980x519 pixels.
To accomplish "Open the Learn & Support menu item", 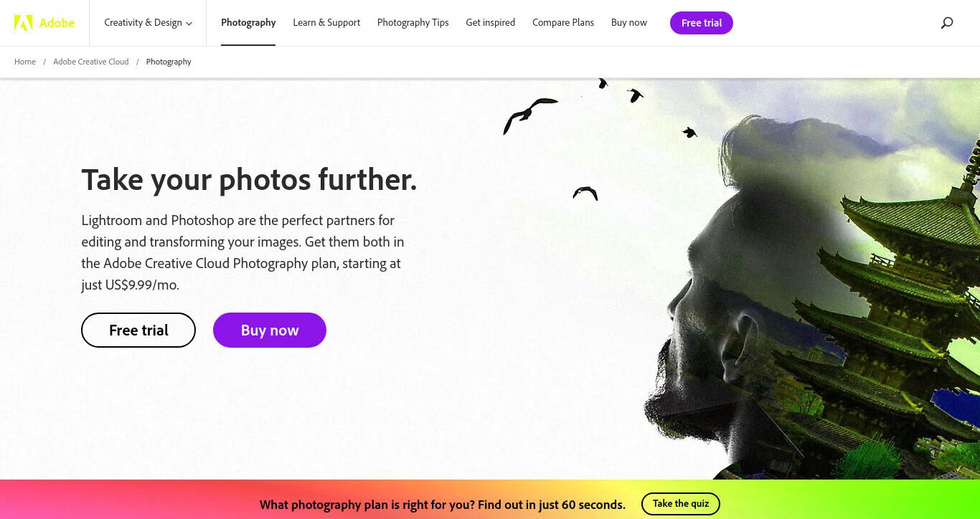I will [x=326, y=23].
